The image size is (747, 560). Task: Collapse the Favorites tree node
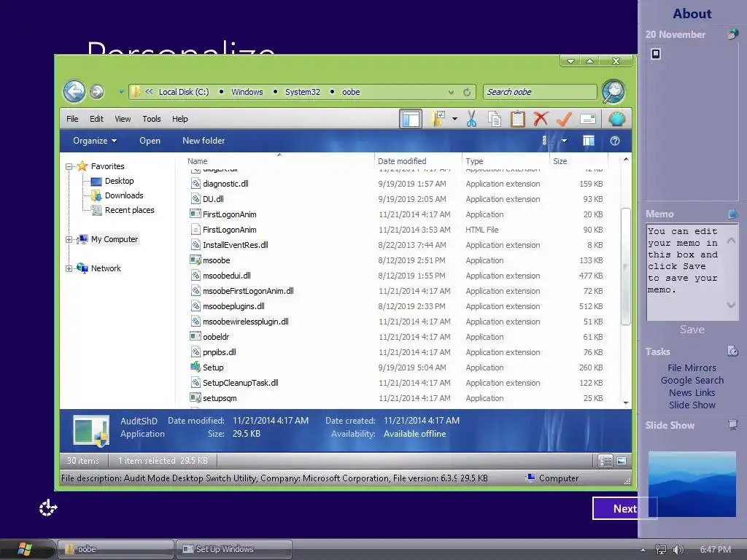[69, 167]
